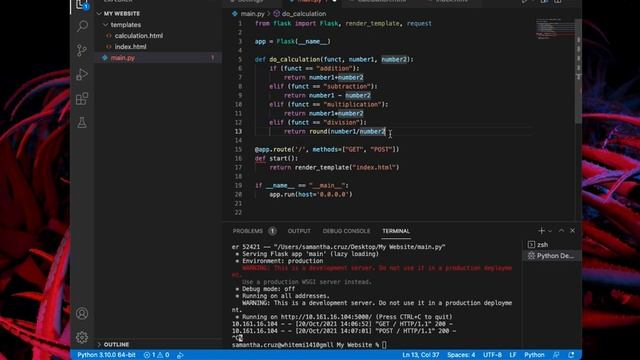Click do_calculation in the breadcrumb
Viewport: 640px width, 360px height.
coord(304,13)
